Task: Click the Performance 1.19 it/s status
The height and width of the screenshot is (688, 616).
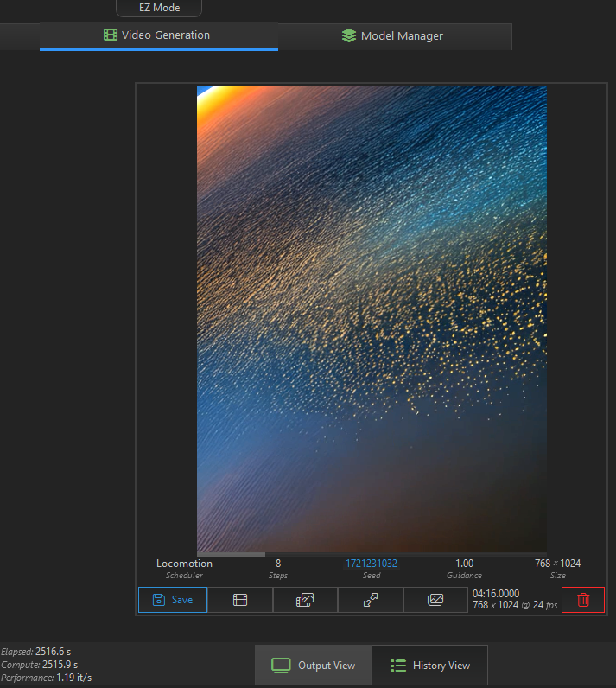Action: pyautogui.click(x=46, y=678)
